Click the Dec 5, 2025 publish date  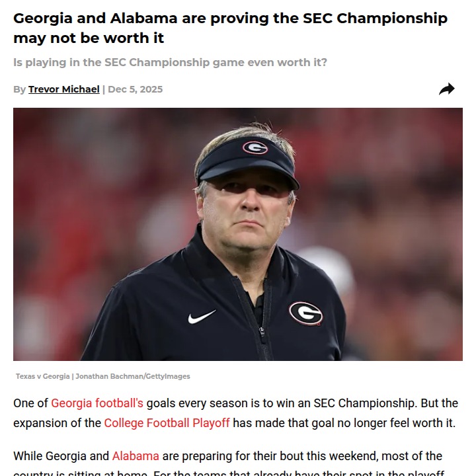(135, 89)
